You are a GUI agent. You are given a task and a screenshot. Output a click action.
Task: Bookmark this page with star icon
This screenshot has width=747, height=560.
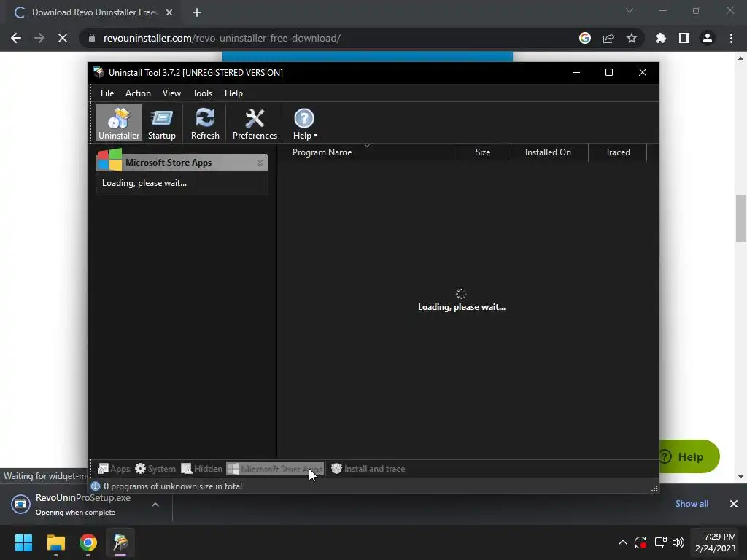pos(632,38)
